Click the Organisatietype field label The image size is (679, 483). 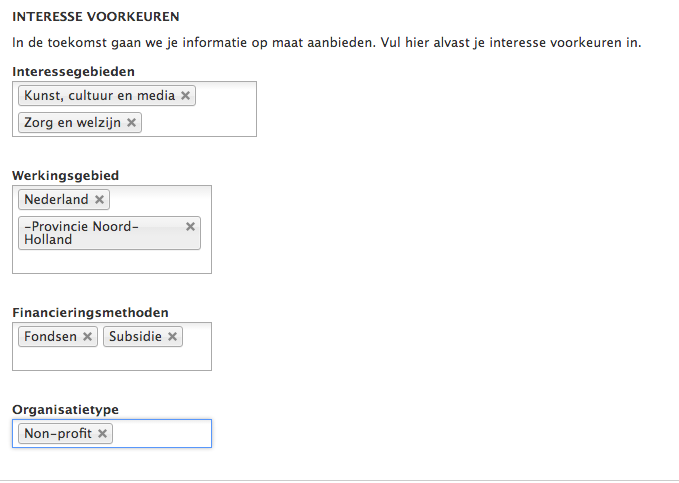[65, 409]
